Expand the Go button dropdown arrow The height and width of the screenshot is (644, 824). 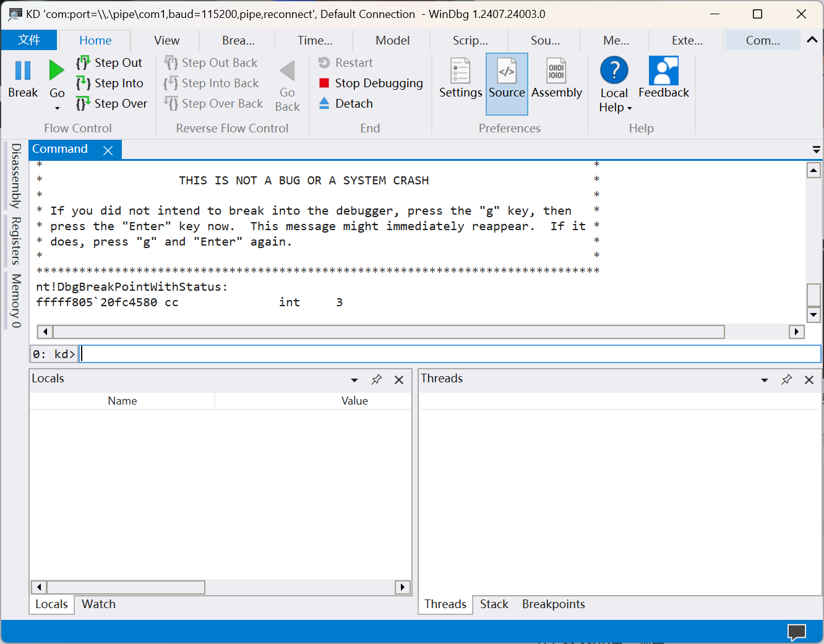57,108
